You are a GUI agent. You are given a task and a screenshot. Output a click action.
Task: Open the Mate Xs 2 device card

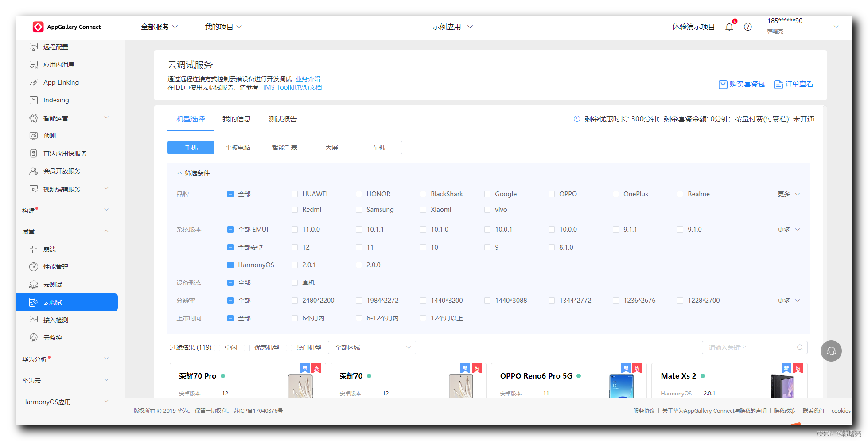click(730, 381)
